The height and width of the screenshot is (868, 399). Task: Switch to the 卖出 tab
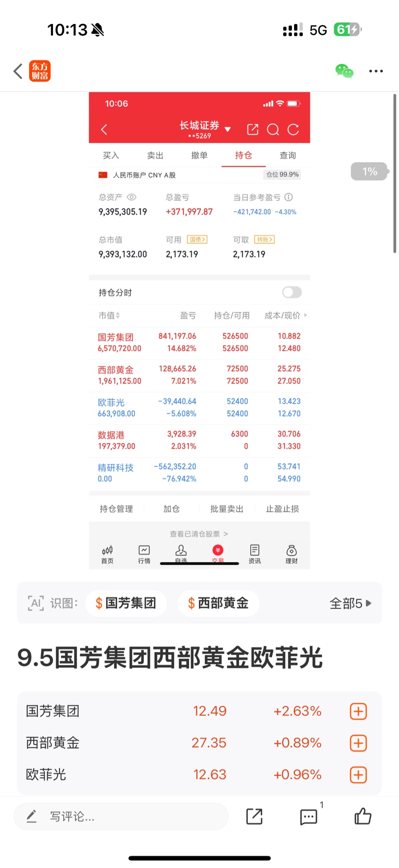pos(155,156)
